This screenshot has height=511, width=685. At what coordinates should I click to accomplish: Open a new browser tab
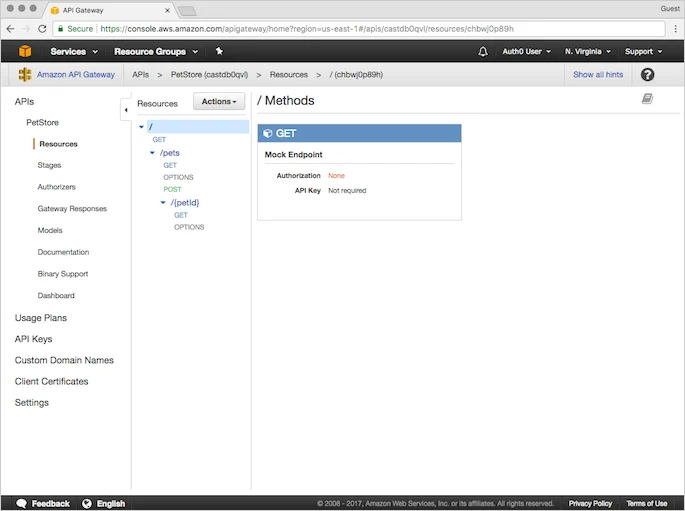[187, 10]
